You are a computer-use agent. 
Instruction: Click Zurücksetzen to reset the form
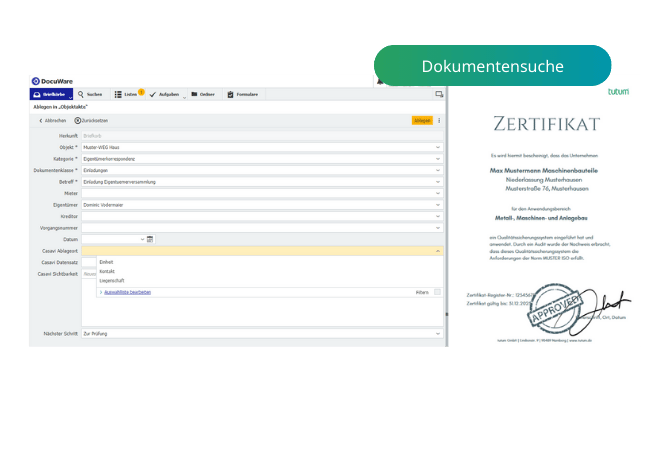[91, 121]
